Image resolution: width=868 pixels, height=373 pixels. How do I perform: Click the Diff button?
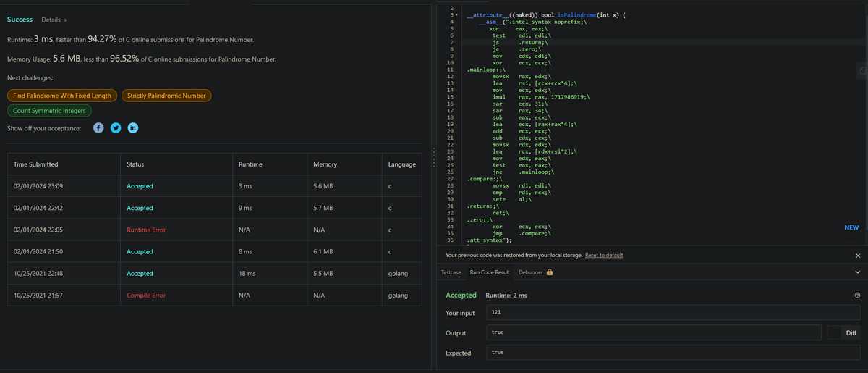click(x=851, y=333)
